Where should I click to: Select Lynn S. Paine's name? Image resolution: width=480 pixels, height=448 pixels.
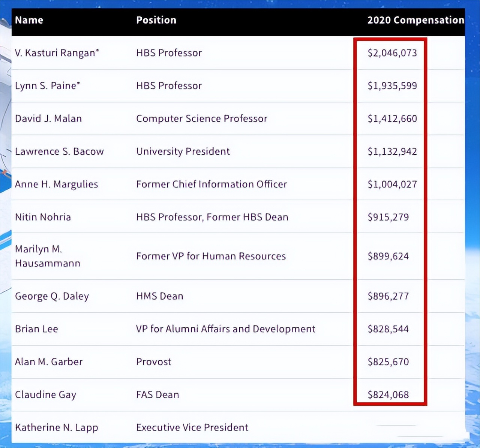point(47,86)
